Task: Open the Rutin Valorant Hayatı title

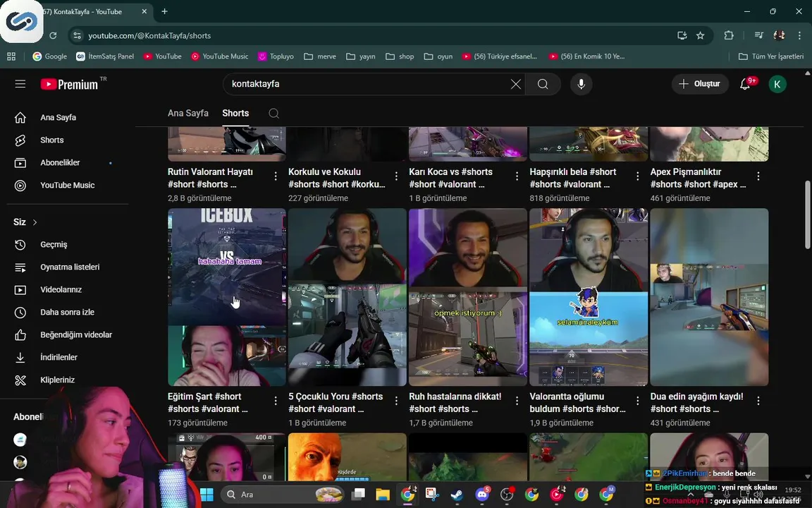Action: pyautogui.click(x=210, y=178)
